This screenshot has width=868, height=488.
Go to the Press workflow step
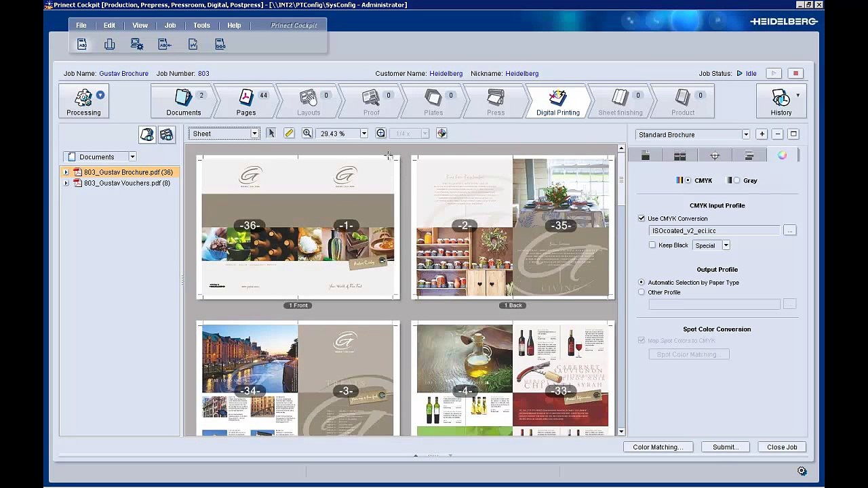(496, 102)
